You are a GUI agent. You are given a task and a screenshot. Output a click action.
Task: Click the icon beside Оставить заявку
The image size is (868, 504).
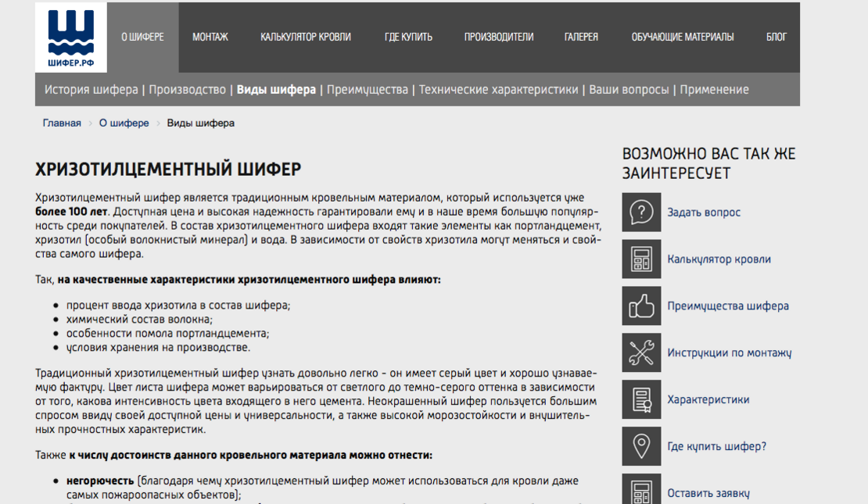point(641,491)
